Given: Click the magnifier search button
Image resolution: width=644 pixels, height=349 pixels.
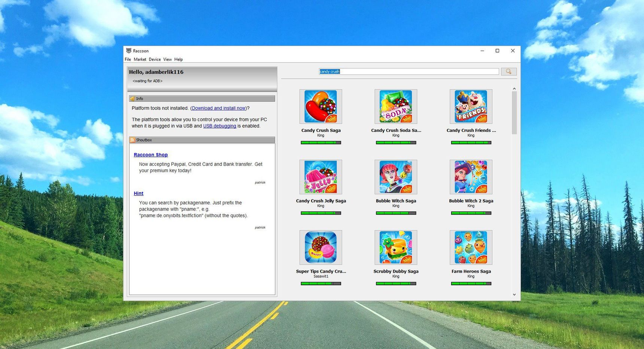Looking at the screenshot, I should (508, 72).
